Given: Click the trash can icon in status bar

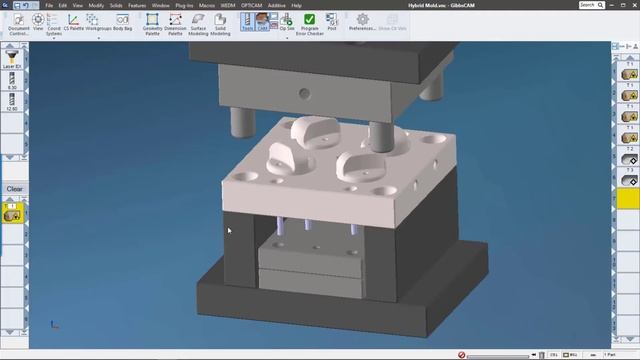Looking at the screenshot, I should (x=542, y=356).
